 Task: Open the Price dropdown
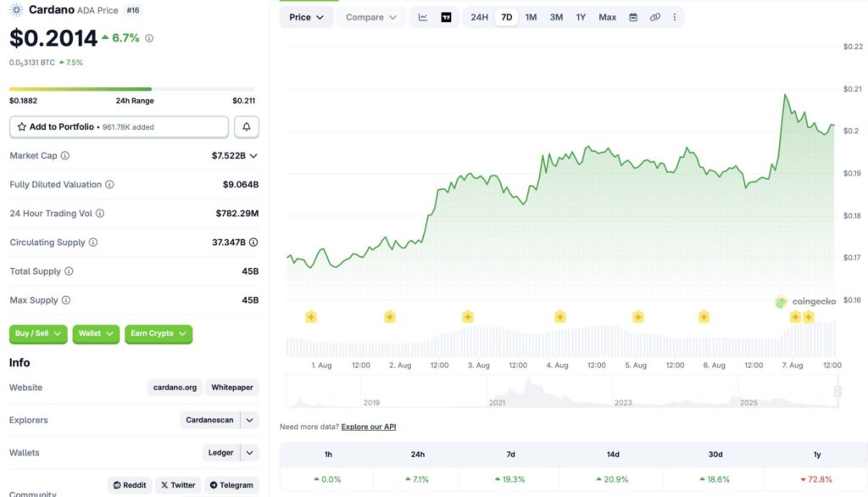306,17
